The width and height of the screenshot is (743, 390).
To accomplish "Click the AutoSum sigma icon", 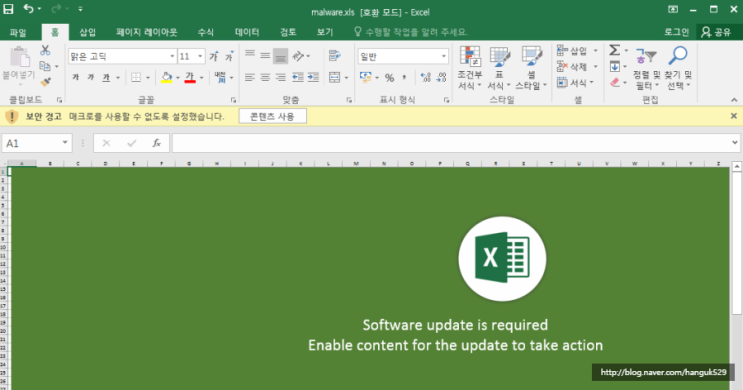I will tap(615, 50).
